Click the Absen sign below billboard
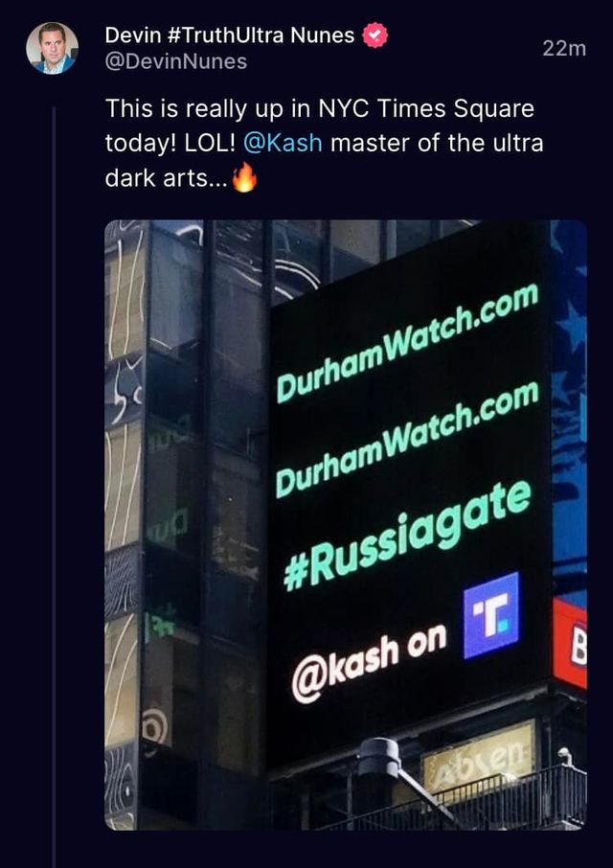 point(479,752)
